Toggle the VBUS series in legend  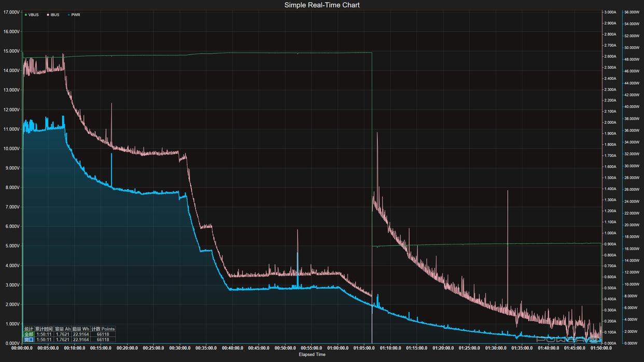click(x=32, y=15)
